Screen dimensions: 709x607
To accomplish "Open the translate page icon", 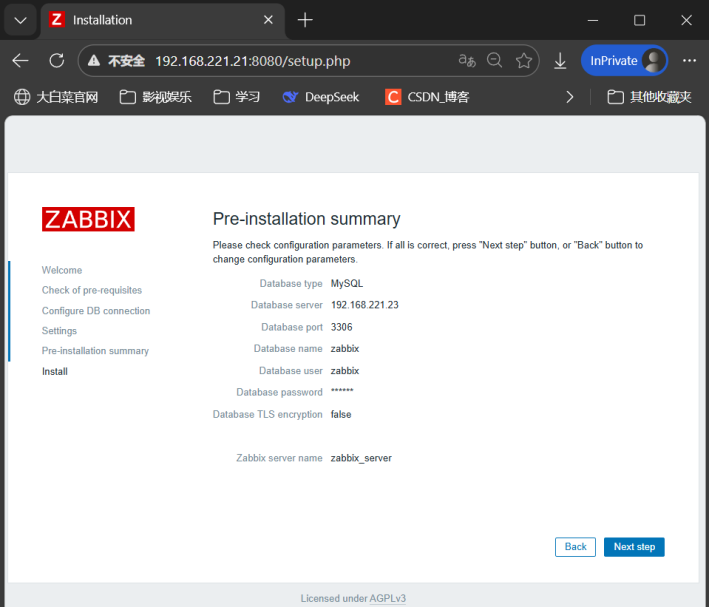I will click(467, 60).
